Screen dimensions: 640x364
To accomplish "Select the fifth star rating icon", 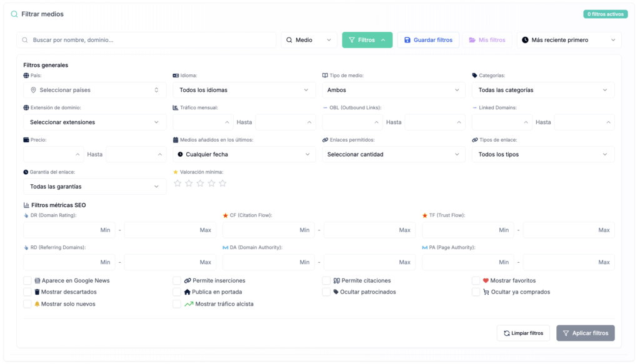I will point(222,184).
